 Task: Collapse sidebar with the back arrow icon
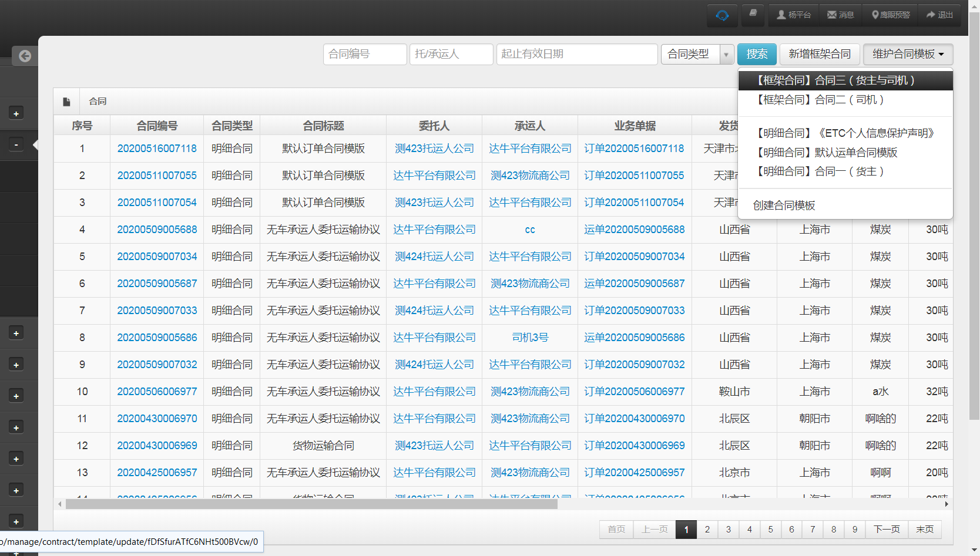25,56
